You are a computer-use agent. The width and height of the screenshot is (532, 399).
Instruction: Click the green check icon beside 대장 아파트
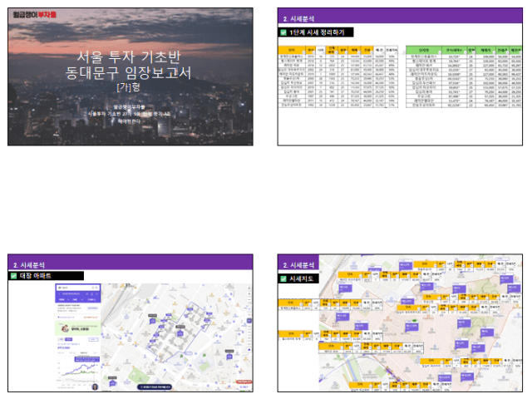coord(13,276)
